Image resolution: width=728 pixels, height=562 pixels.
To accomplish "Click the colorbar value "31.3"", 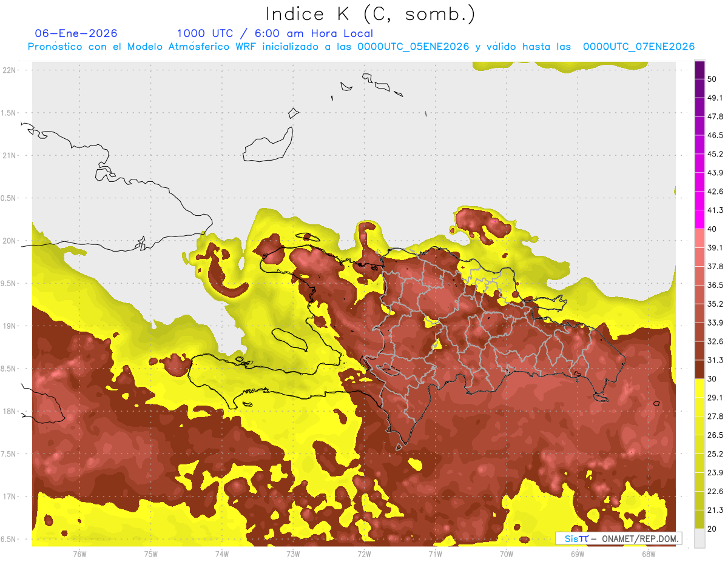I will (716, 360).
